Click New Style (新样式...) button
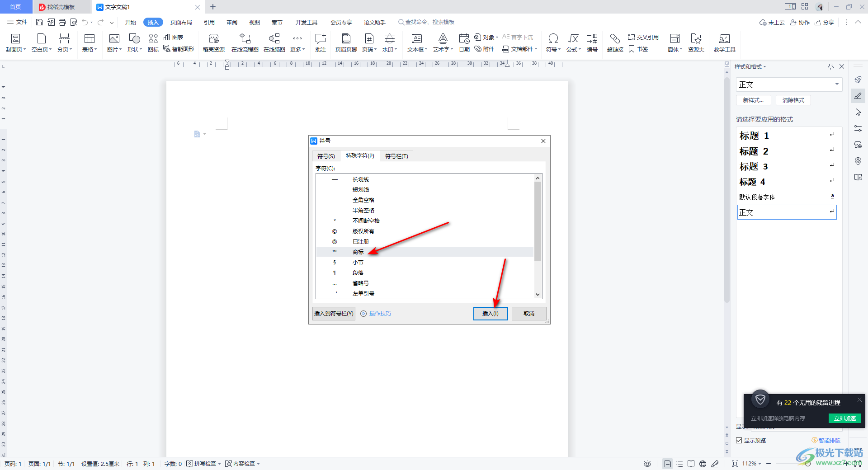The height and width of the screenshot is (470, 868). pos(753,100)
